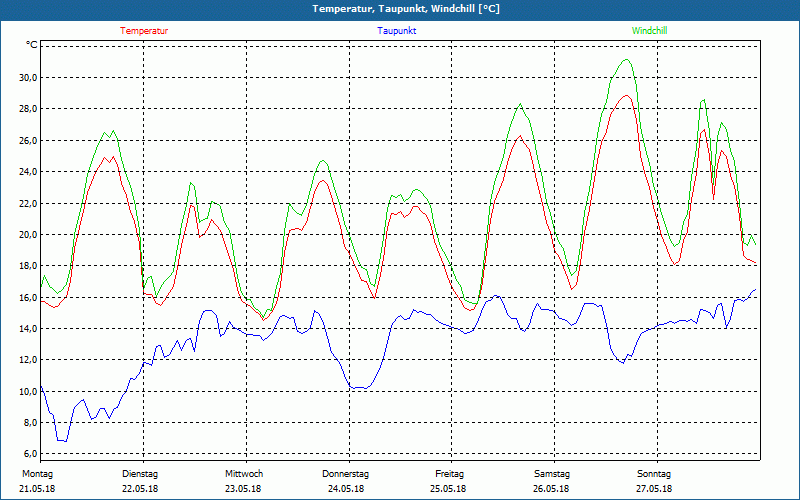This screenshot has width=800, height=500.
Task: Click the 20,0 value on the y-axis
Action: tap(27, 234)
